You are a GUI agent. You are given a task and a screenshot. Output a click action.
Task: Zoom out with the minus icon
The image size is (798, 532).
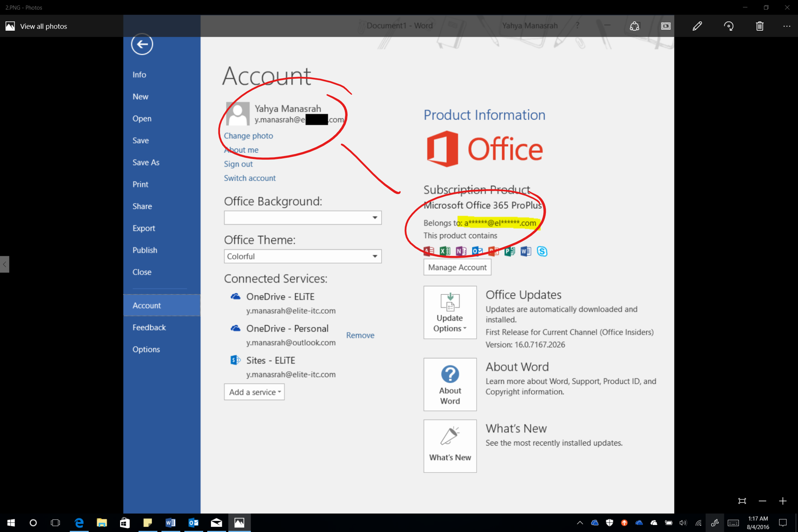point(762,501)
